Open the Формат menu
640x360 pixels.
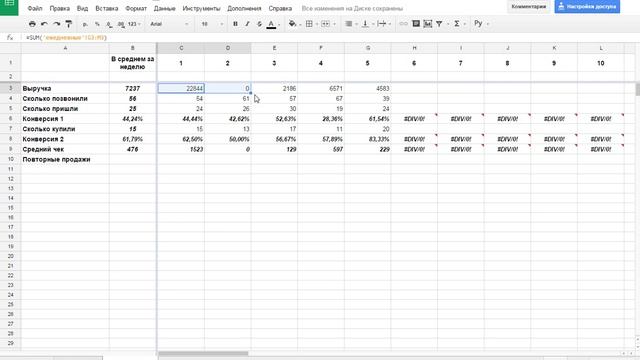coord(136,8)
